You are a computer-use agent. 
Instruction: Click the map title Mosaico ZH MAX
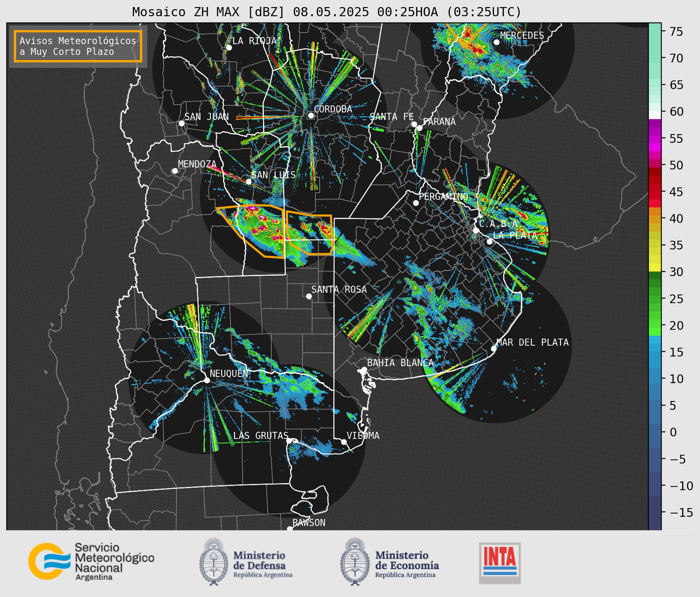pyautogui.click(x=327, y=12)
